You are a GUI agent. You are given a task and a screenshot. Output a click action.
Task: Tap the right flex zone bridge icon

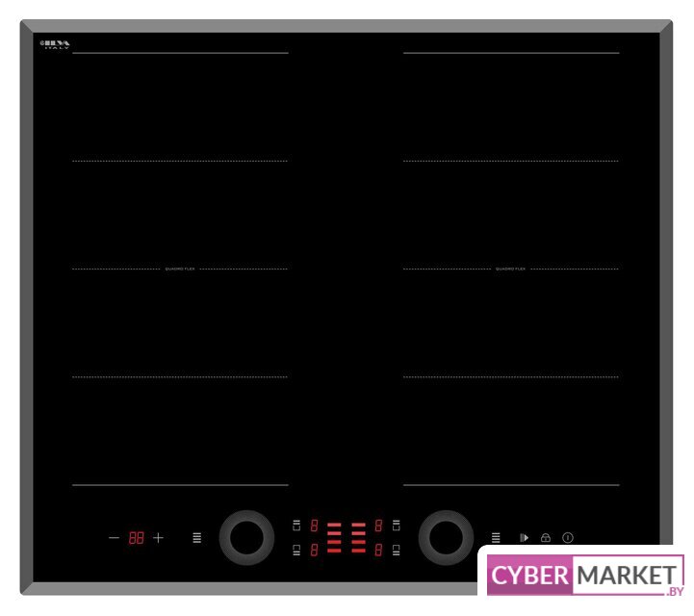pyautogui.click(x=496, y=538)
